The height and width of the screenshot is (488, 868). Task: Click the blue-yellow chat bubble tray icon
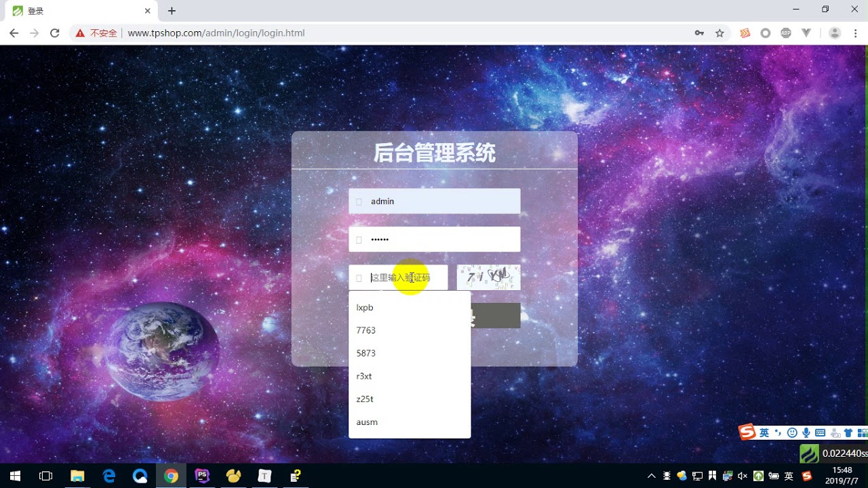point(682,476)
